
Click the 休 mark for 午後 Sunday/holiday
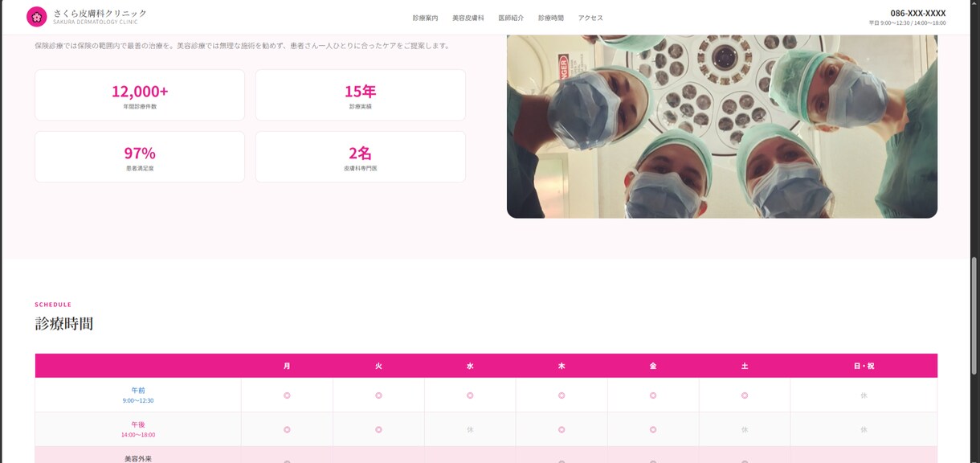pyautogui.click(x=864, y=430)
